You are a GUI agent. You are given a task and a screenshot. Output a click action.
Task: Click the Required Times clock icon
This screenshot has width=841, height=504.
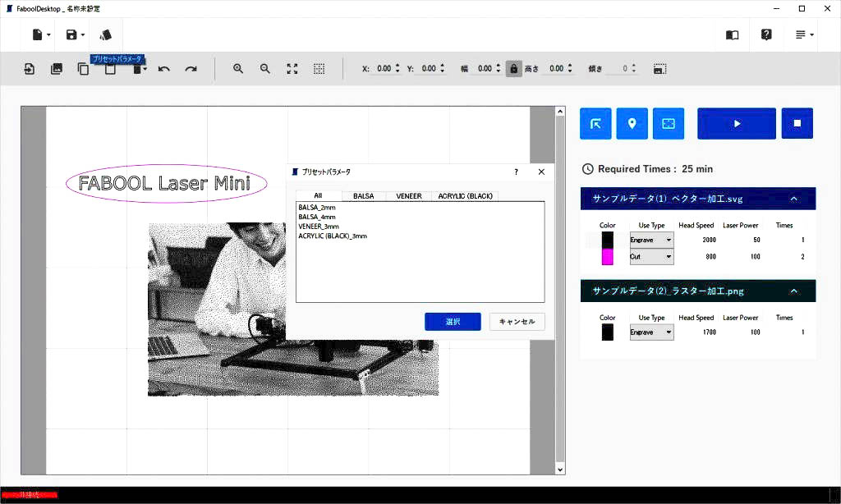588,169
